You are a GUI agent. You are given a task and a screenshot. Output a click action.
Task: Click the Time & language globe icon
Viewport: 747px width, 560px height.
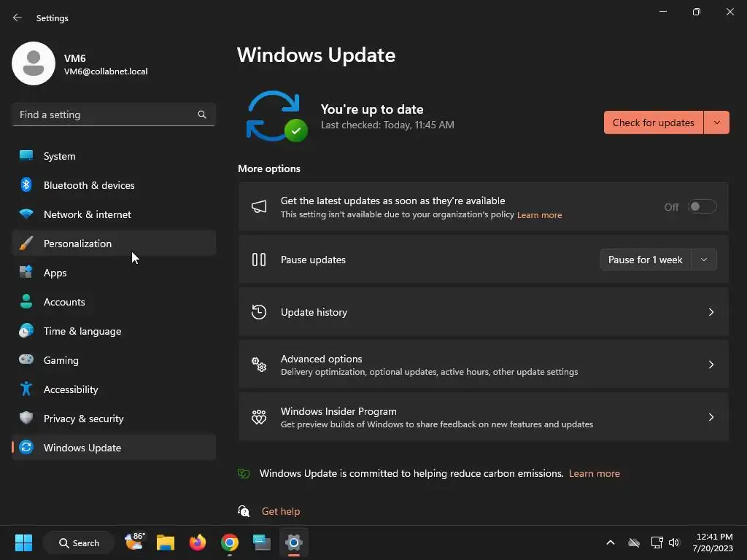coord(26,330)
